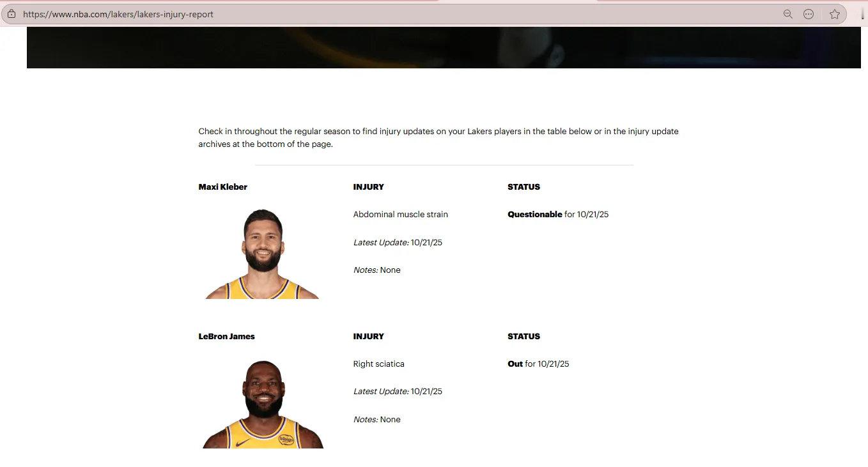
Task: Click 'Notes: None' under Right sciatica
Action: [377, 420]
